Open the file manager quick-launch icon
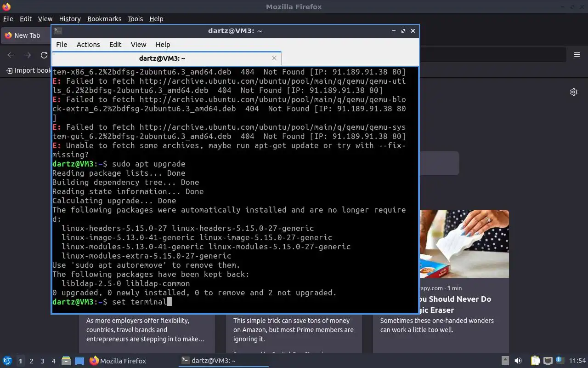This screenshot has width=588, height=368. point(66,361)
